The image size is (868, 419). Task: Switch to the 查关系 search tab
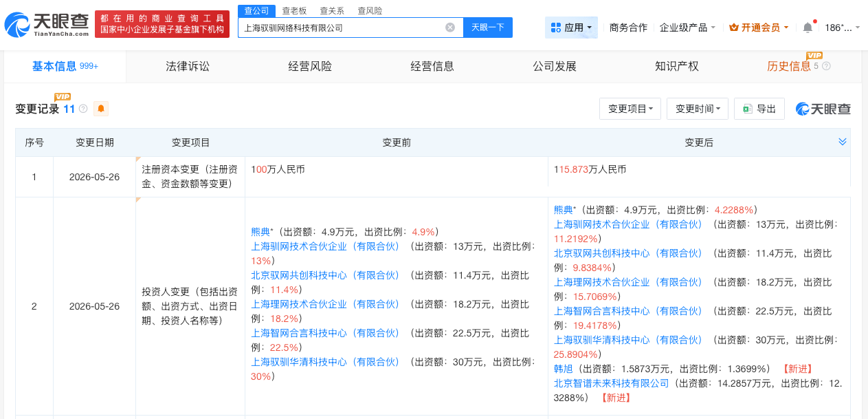[x=332, y=10]
